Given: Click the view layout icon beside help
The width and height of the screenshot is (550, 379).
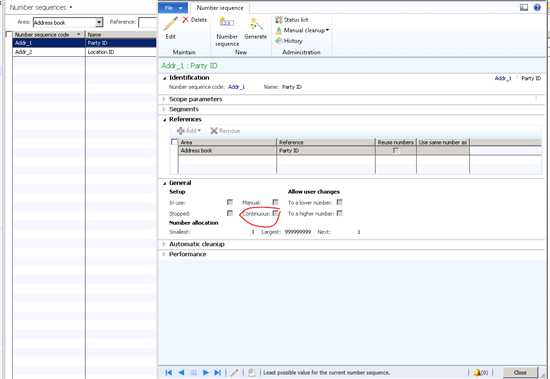Looking at the screenshot, I should point(524,7).
